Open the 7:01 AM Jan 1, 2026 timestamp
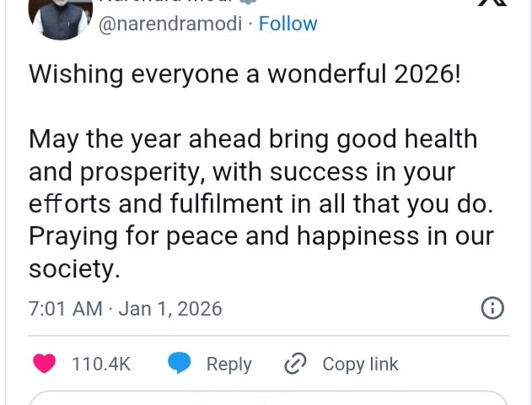The image size is (532, 405). (126, 309)
